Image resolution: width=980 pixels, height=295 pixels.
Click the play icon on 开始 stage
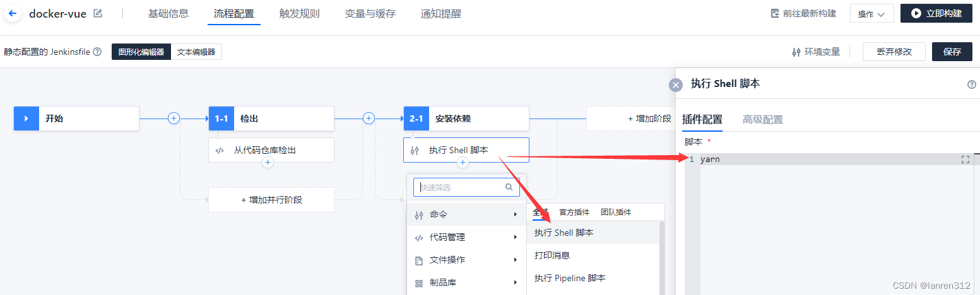tap(26, 119)
